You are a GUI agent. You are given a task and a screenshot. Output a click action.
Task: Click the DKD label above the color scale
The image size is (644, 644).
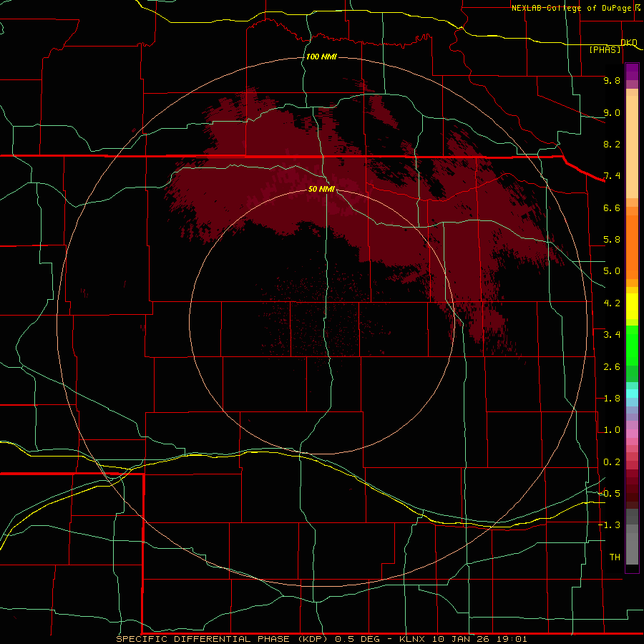[x=629, y=43]
